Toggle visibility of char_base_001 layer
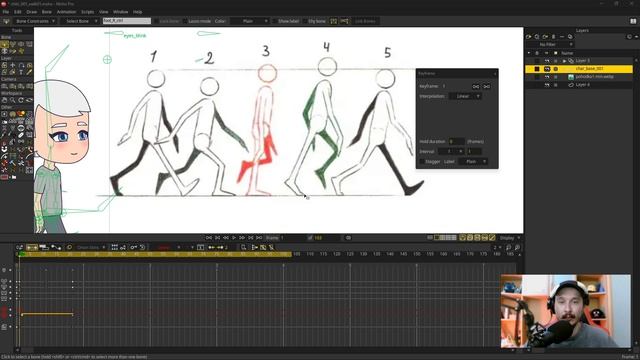Screen dimensions: 640x360 [547, 69]
